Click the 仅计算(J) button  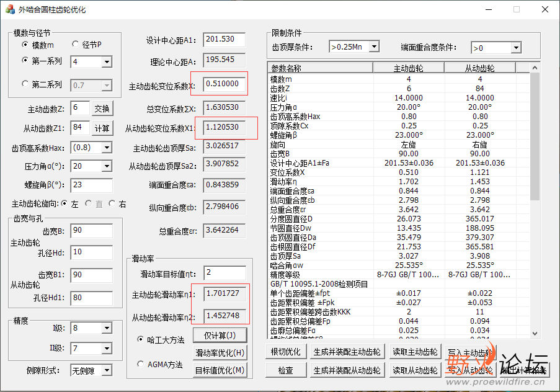click(220, 336)
